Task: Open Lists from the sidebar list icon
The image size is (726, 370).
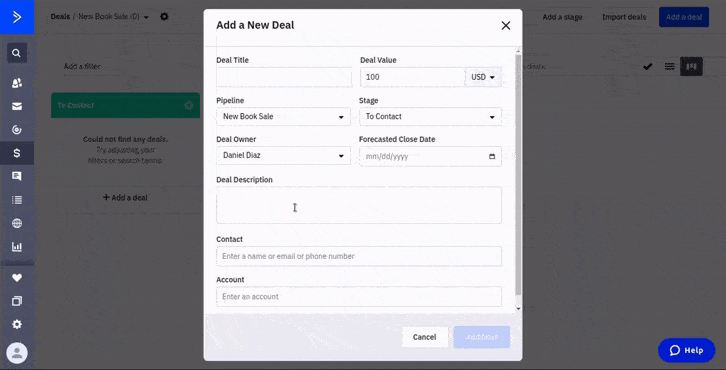Action: [x=17, y=200]
